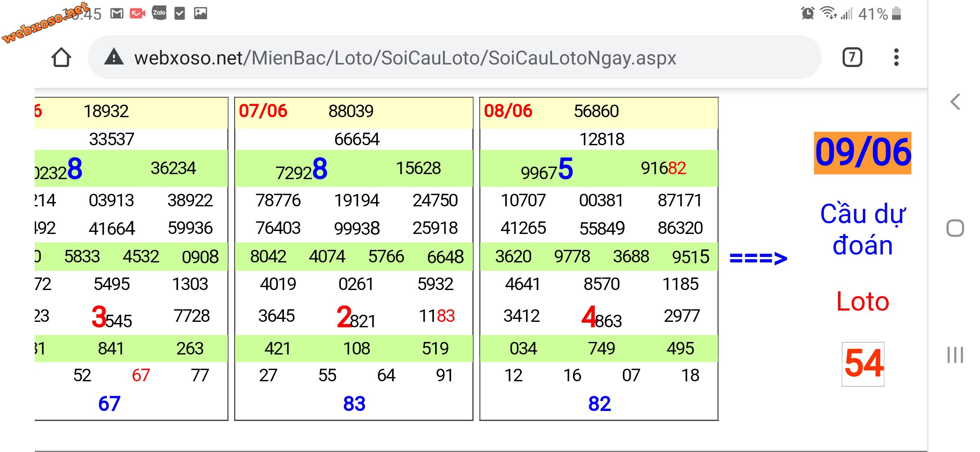Tap the Android back chevron button
Image resolution: width=980 pixels, height=452 pixels.
[955, 102]
